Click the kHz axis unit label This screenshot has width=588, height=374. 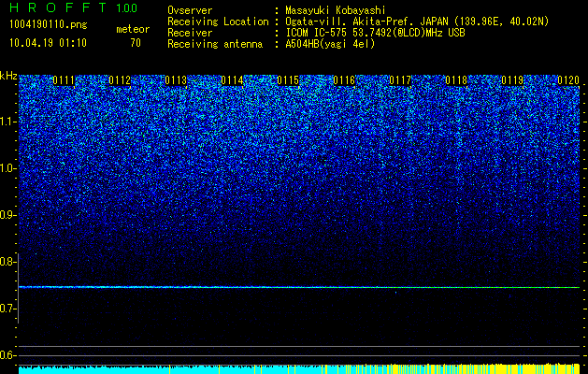point(8,76)
